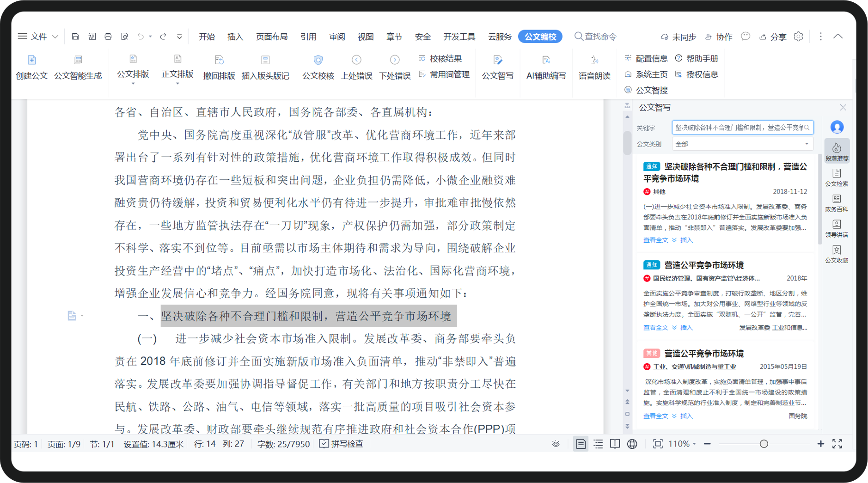Image resolution: width=868 pixels, height=483 pixels.
Task: Switch to page layout view icon
Action: coord(581,444)
